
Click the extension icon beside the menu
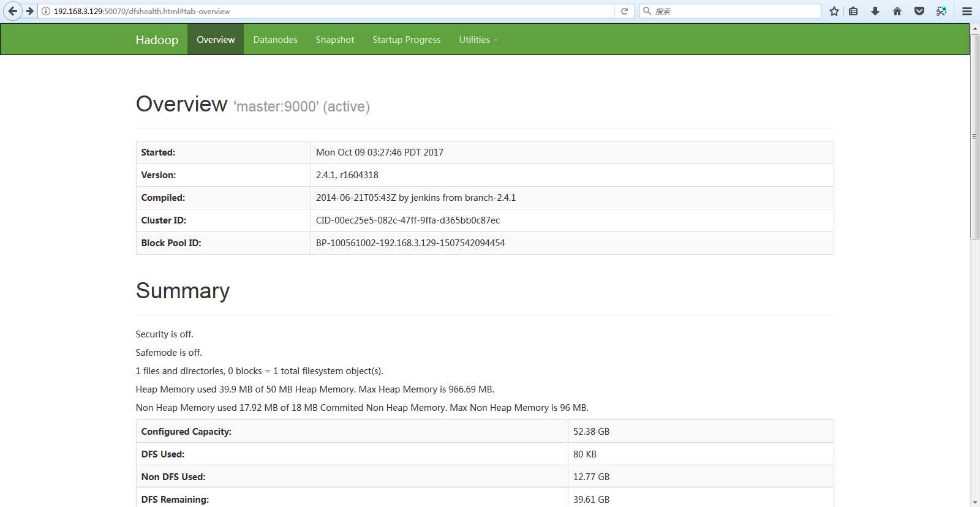pyautogui.click(x=941, y=11)
